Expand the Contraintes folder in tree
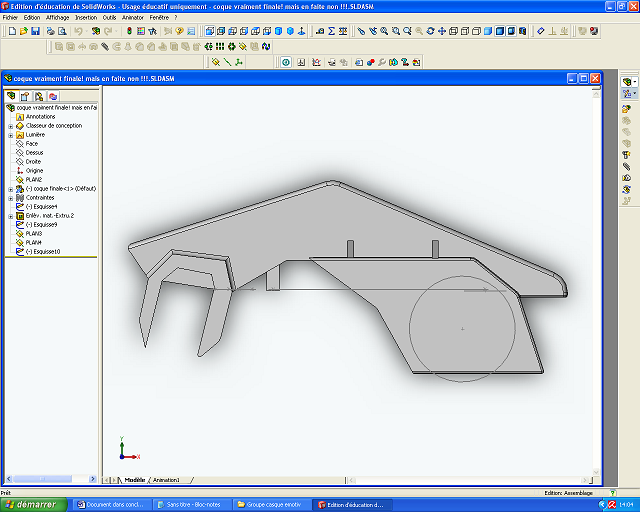This screenshot has height=512, width=640. click(x=10, y=198)
